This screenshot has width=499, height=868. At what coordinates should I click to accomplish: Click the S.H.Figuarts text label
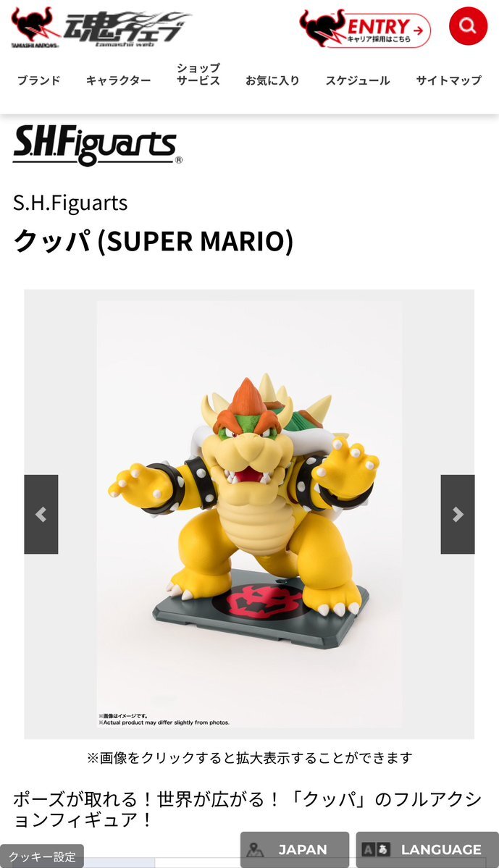70,203
